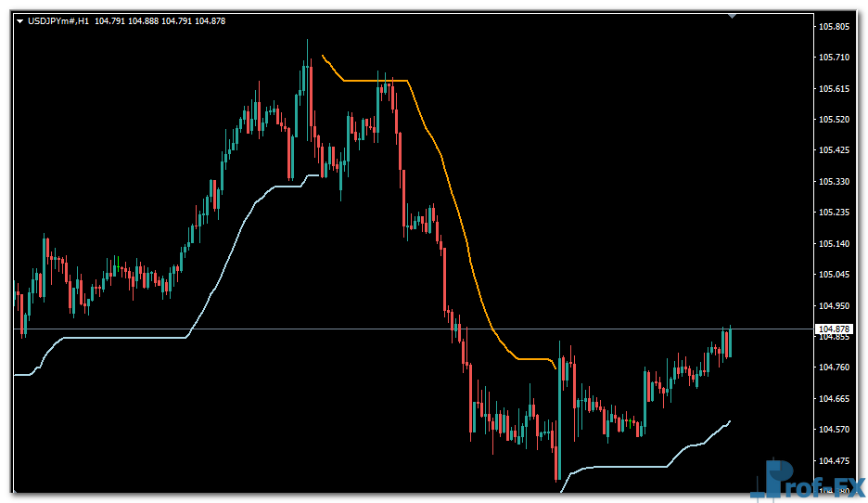This screenshot has height=503, width=868.
Task: Click the 104.570 price scale label
Action: [835, 430]
